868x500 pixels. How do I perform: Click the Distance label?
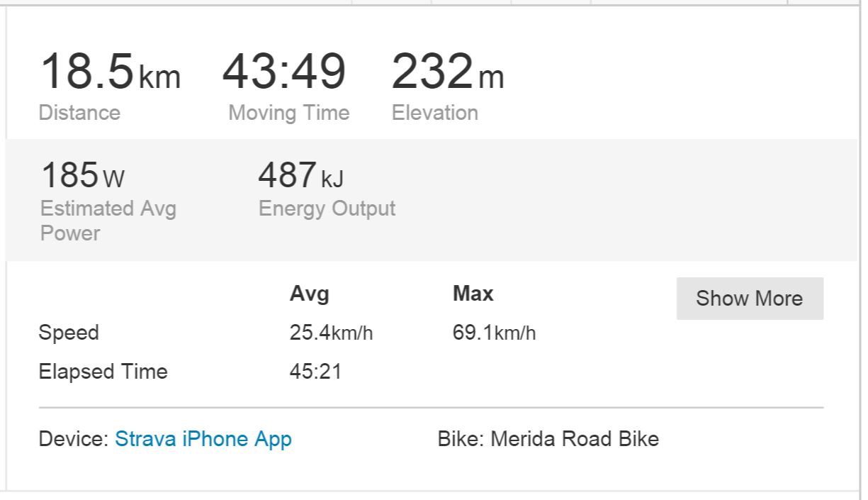click(79, 113)
